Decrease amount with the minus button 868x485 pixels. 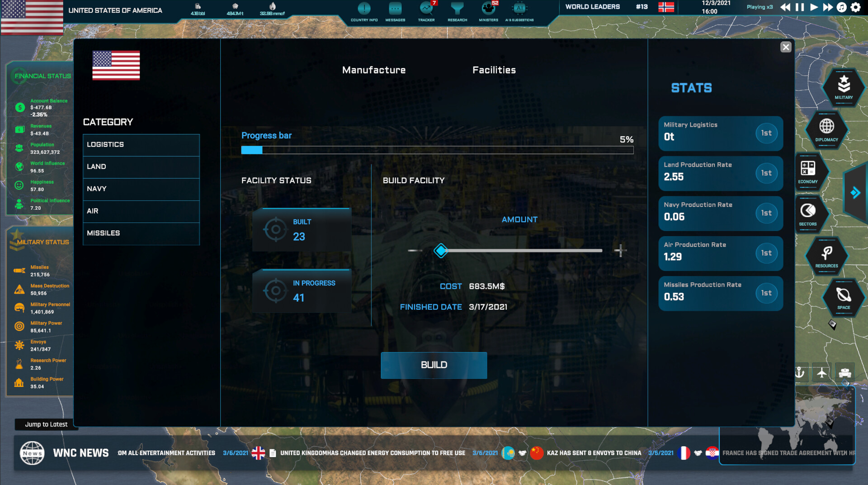[414, 251]
